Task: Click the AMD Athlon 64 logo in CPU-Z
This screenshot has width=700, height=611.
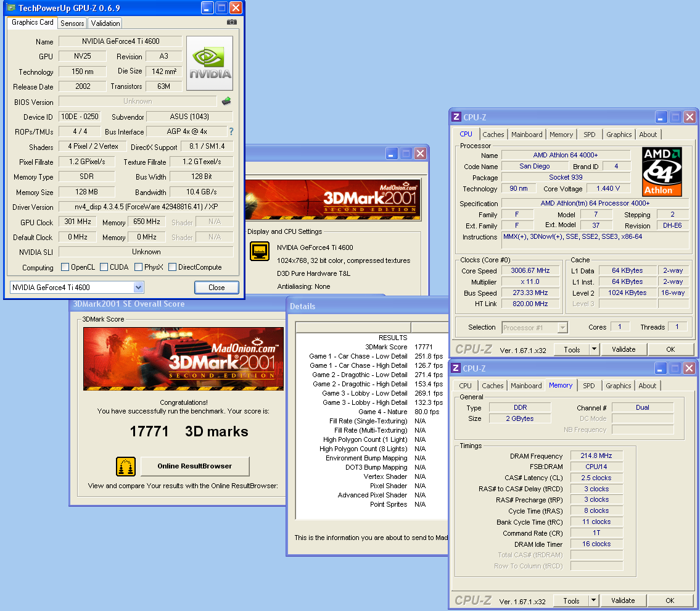Action: 662,172
